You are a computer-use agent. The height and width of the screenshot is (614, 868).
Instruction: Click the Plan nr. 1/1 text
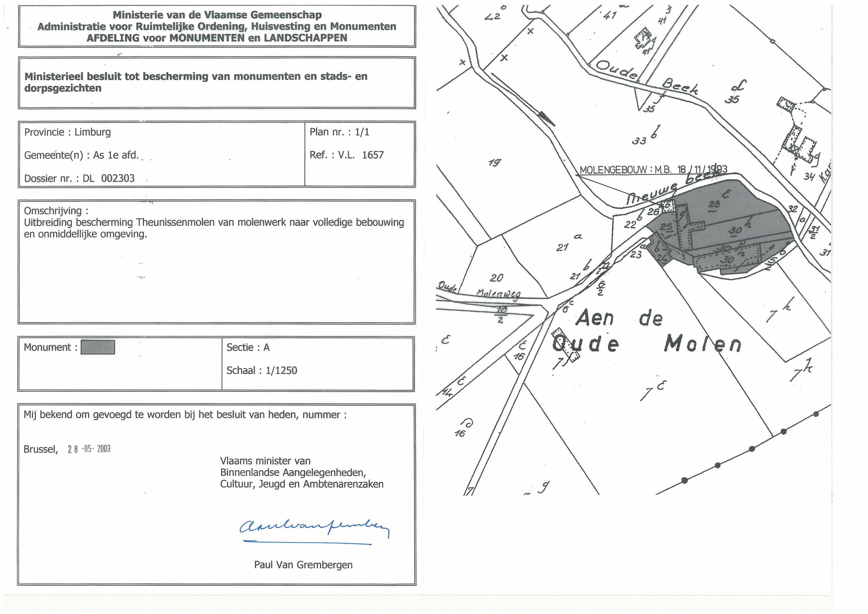click(x=339, y=132)
